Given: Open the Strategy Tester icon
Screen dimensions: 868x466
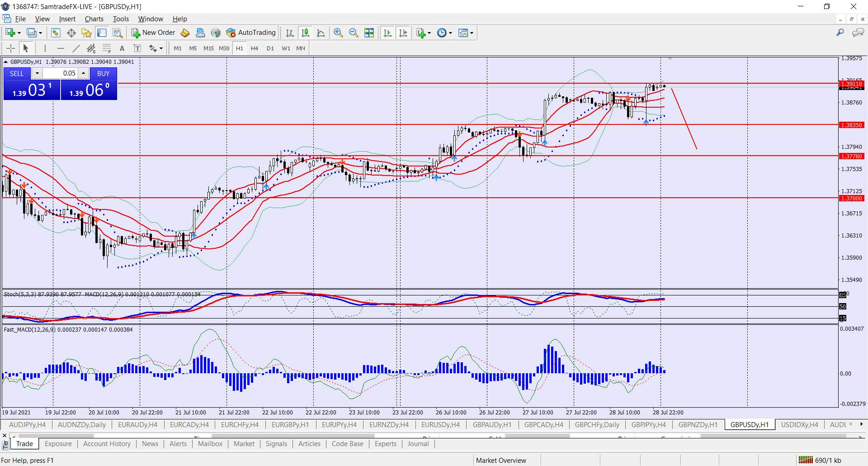Looking at the screenshot, I should (x=118, y=33).
